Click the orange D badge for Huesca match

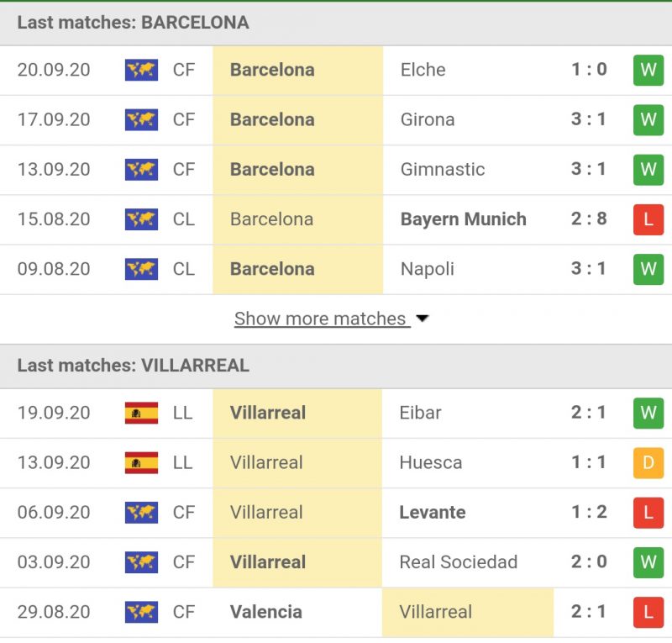[x=648, y=462]
